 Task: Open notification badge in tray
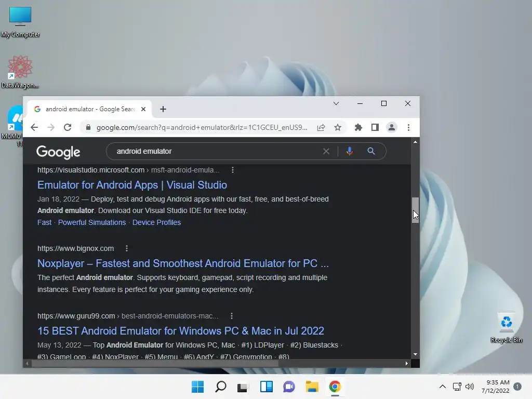point(517,387)
